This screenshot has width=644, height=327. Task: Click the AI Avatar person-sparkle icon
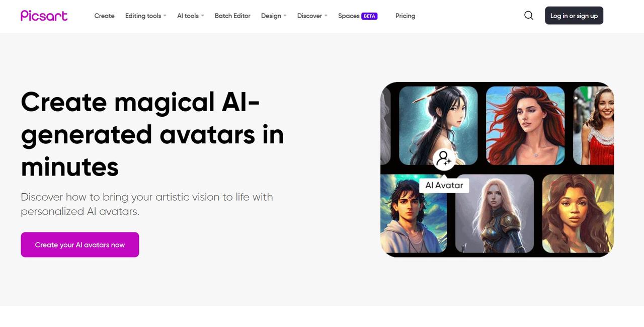point(444,159)
